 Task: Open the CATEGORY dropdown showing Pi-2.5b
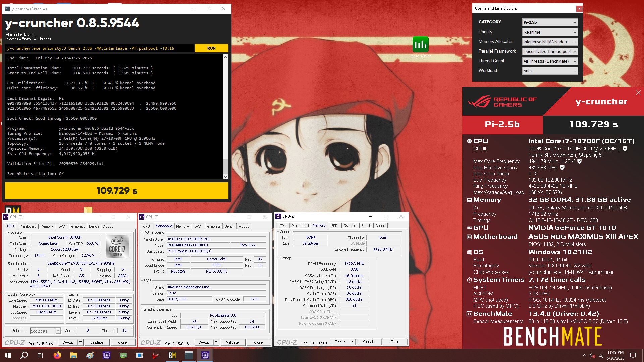tap(550, 22)
